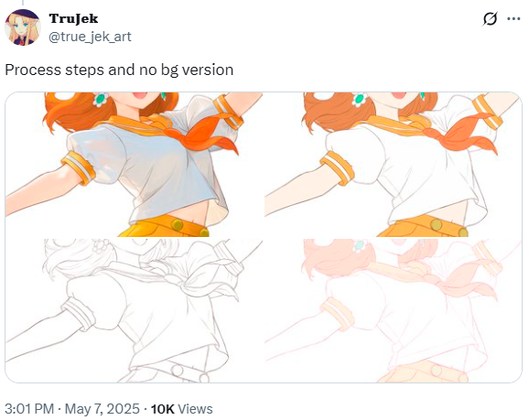529x420 pixels.
Task: Open the TruJek display name link
Action: (x=73, y=18)
